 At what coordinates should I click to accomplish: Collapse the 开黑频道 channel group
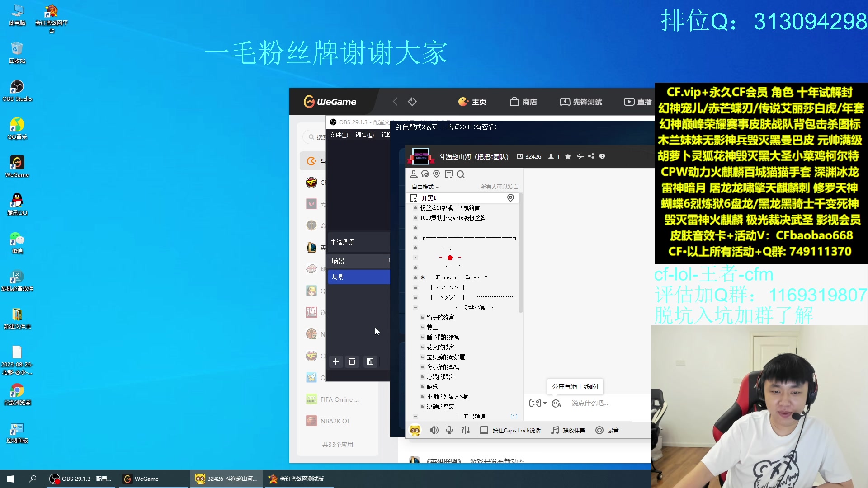[x=415, y=417]
